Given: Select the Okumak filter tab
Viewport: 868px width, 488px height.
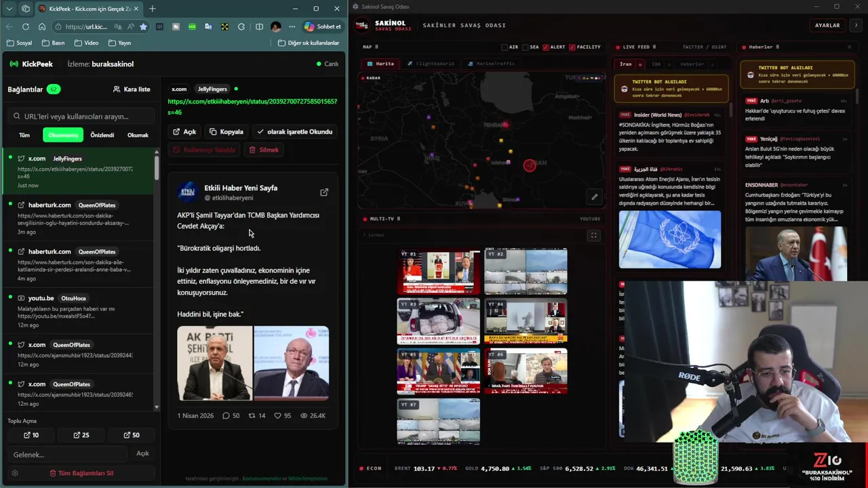Looking at the screenshot, I should pyautogui.click(x=138, y=135).
